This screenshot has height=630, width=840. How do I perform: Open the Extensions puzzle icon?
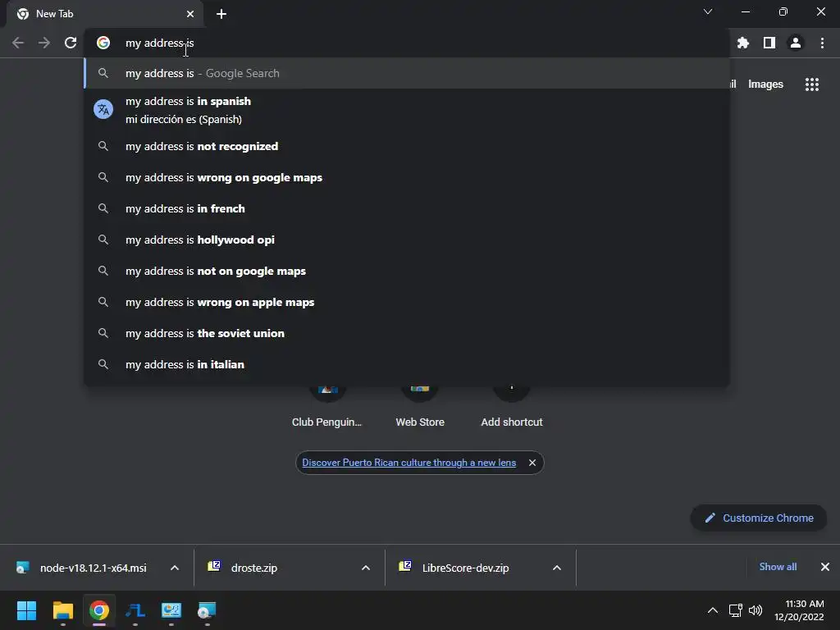(x=743, y=43)
